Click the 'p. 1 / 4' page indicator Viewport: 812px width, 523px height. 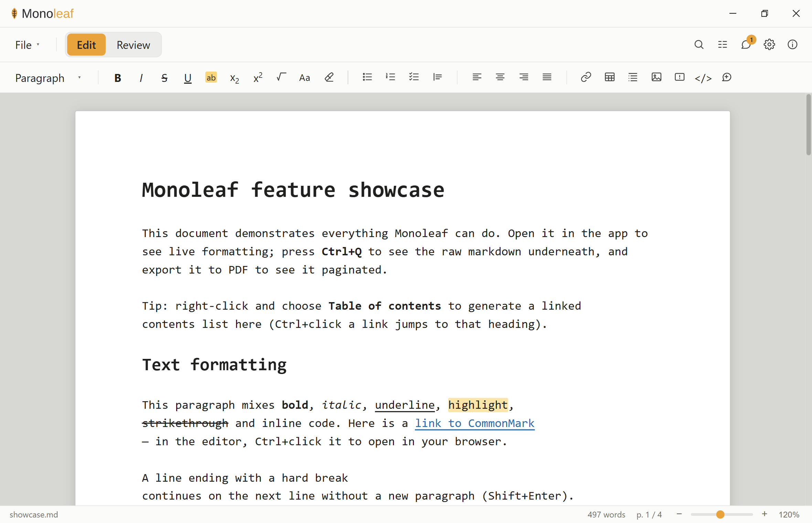click(x=649, y=515)
